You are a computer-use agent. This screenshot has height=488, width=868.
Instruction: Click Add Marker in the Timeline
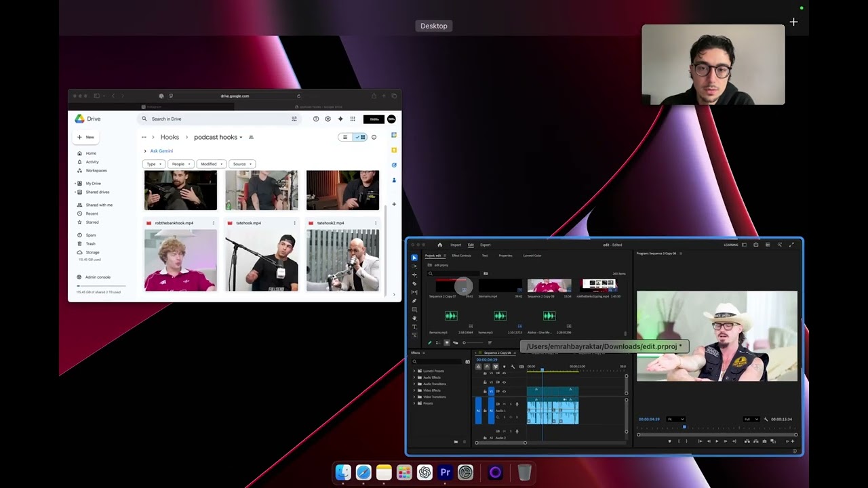pos(504,367)
